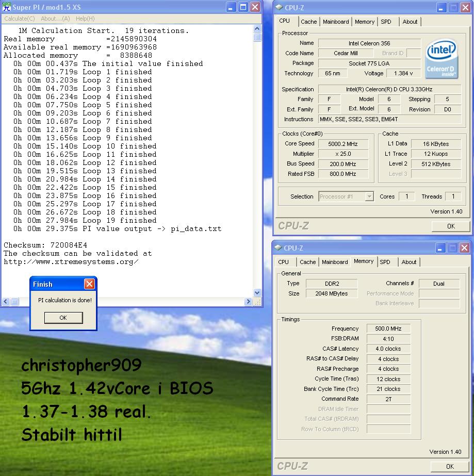This screenshot has width=474, height=476.
Task: Click the Rated FSB value 800.0 MHz
Action: [343, 174]
